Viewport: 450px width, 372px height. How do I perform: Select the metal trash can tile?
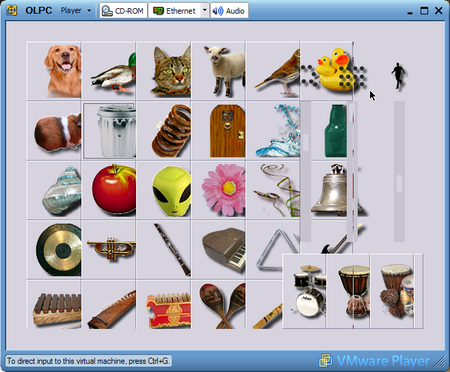click(x=109, y=131)
